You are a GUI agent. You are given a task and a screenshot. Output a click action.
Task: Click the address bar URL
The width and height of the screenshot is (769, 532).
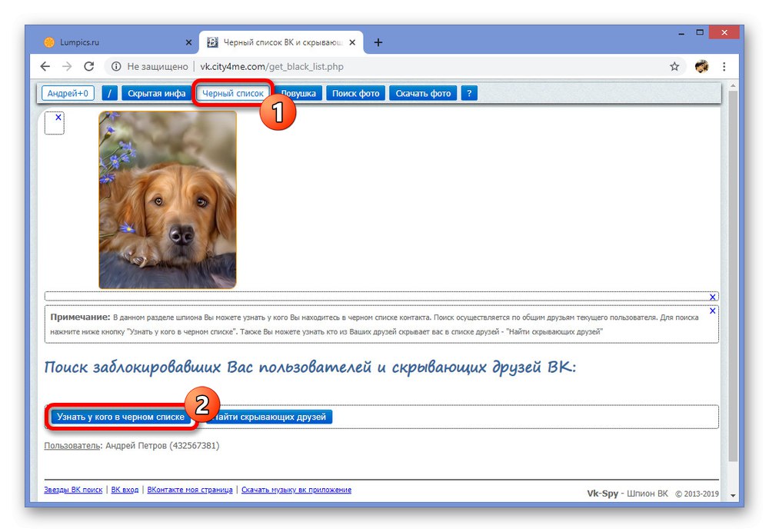[x=271, y=66]
